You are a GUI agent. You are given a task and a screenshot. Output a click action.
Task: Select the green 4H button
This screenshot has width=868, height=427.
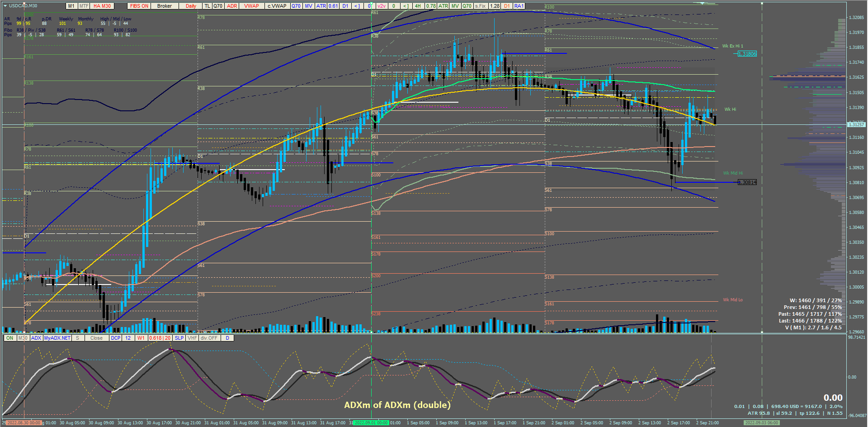click(418, 6)
